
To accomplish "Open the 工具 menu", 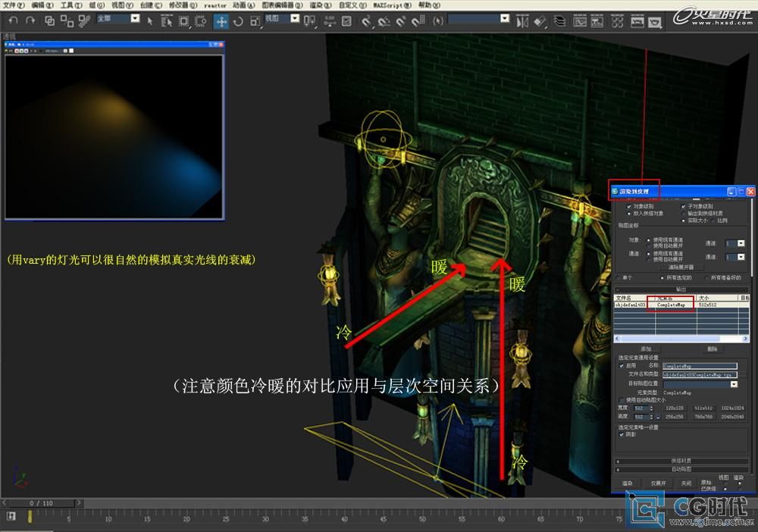I will tap(71, 5).
